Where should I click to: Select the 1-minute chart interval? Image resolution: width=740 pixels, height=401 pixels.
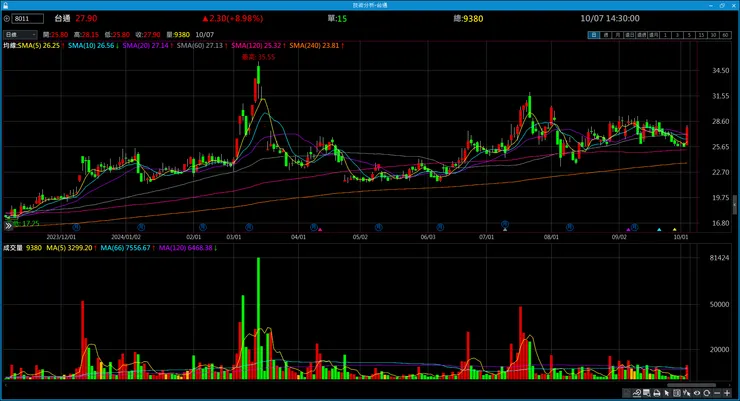click(665, 35)
